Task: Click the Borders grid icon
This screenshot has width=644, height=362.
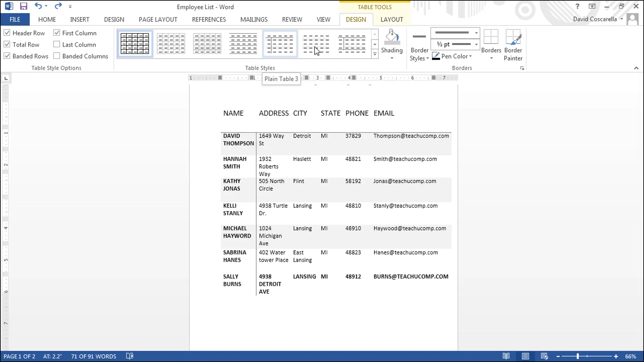Action: click(491, 37)
